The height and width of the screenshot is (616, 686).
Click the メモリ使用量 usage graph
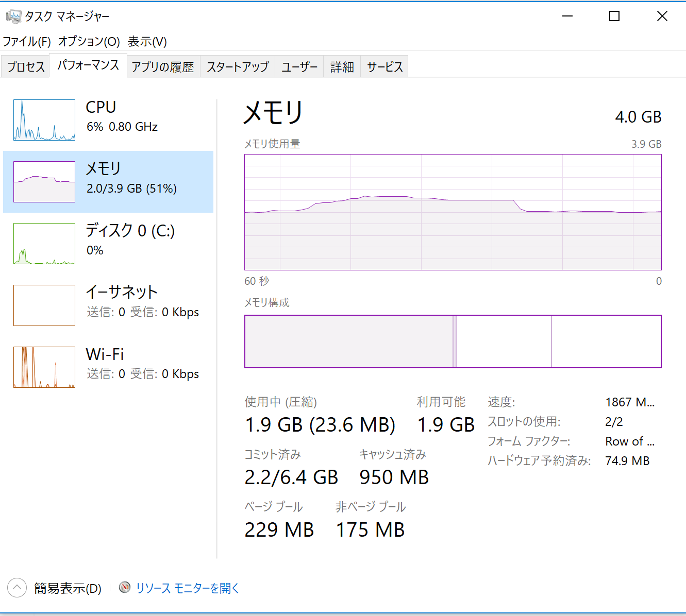click(453, 212)
